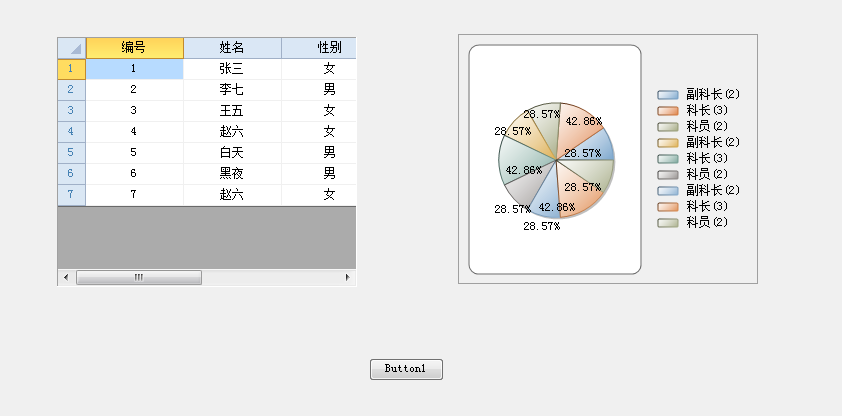
Task: Click the gray 科员 legend swatch
Action: tap(667, 174)
